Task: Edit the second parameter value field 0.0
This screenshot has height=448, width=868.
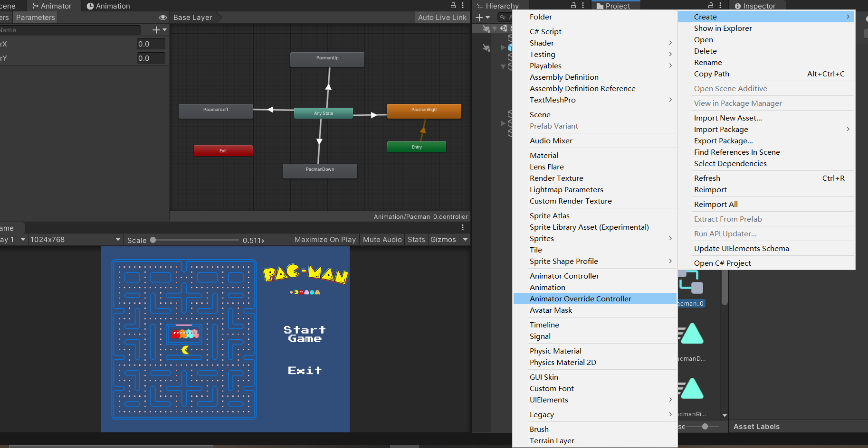Action: (151, 58)
